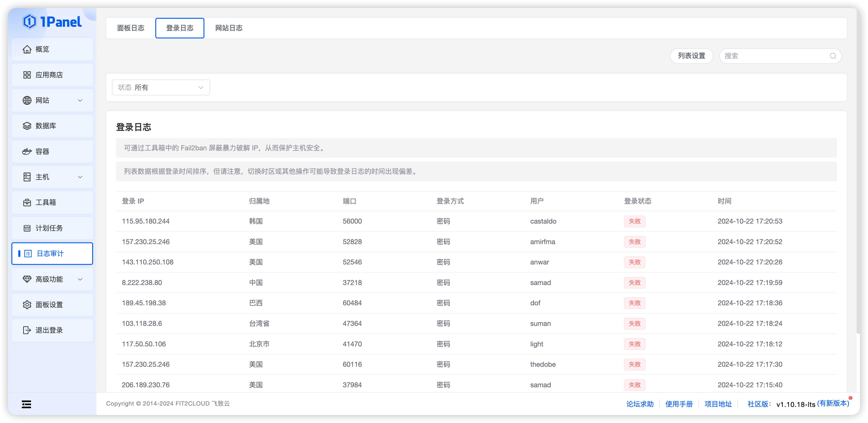The width and height of the screenshot is (868, 423).
Task: Collapse sidebar with bottom menu icon
Action: click(x=26, y=404)
